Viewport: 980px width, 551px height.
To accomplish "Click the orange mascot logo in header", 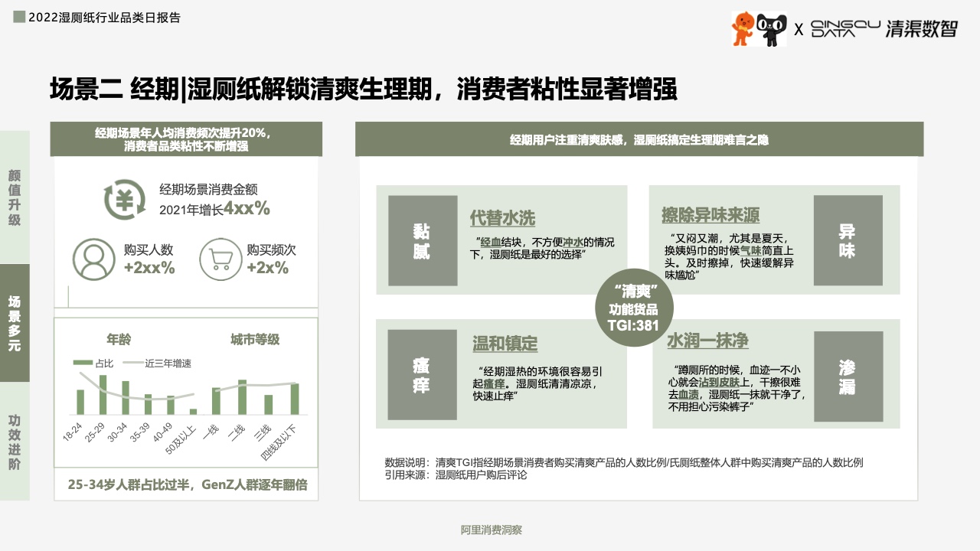I will click(x=743, y=28).
